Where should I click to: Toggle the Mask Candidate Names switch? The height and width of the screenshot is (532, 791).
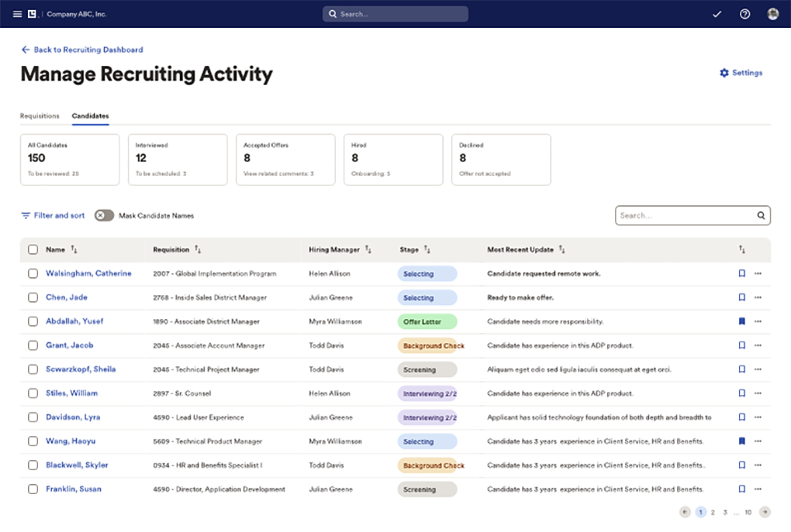point(104,215)
